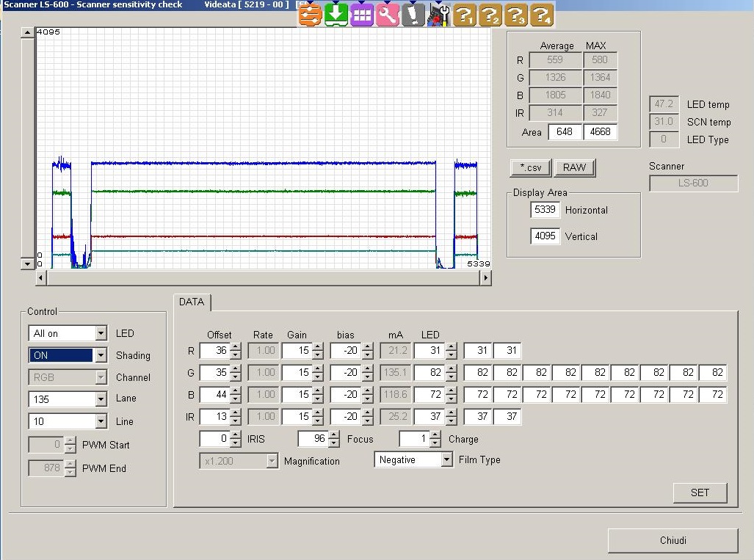754x560 pixels.
Task: Click the question mark 1 icon
Action: (x=464, y=14)
